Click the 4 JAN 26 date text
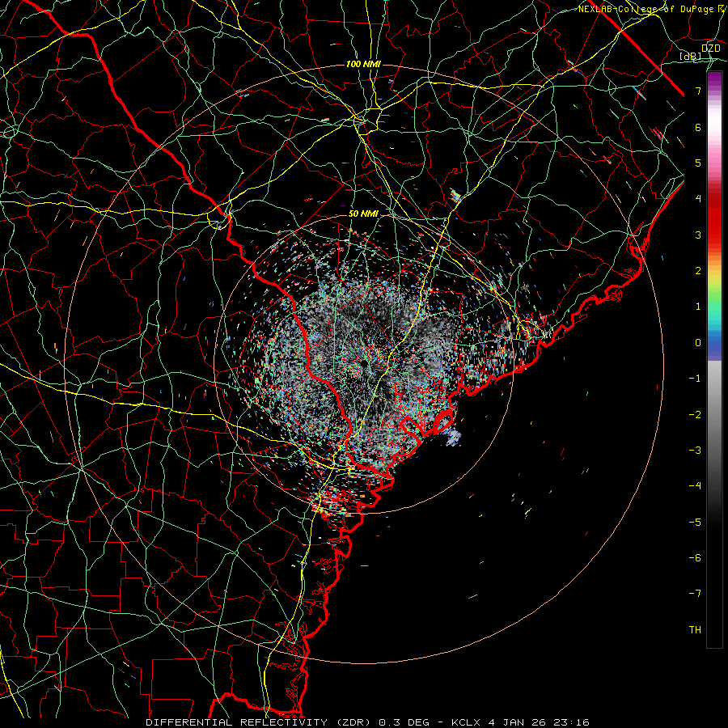Screen dimensions: 728x728 pos(517,722)
